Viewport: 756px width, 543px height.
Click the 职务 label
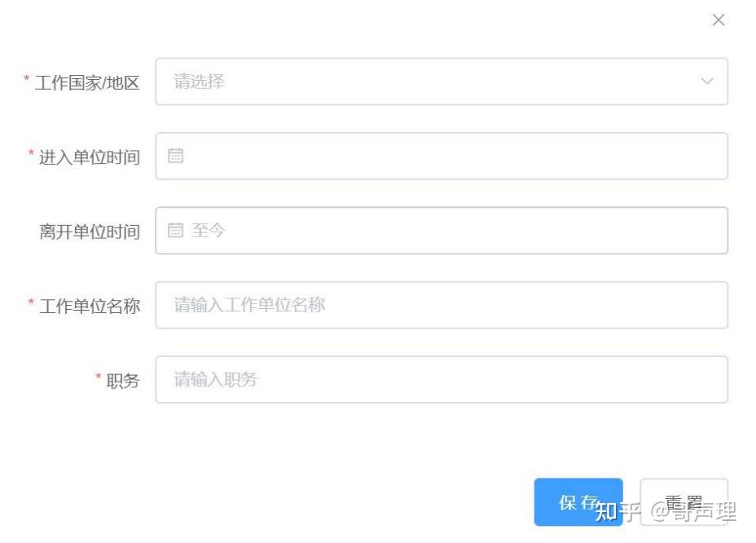click(123, 381)
